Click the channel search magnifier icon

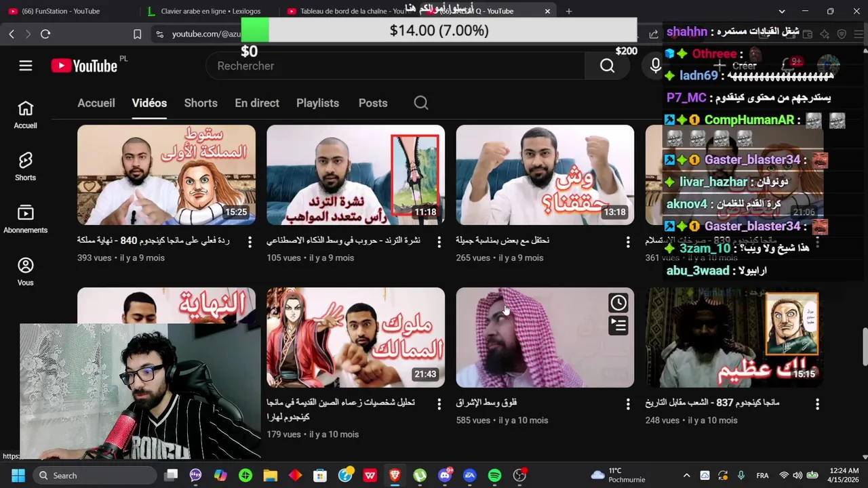click(421, 103)
